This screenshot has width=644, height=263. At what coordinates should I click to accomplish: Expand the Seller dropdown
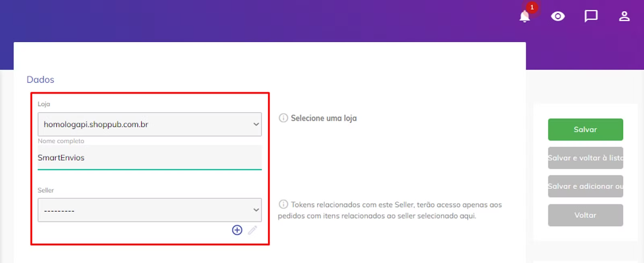150,210
